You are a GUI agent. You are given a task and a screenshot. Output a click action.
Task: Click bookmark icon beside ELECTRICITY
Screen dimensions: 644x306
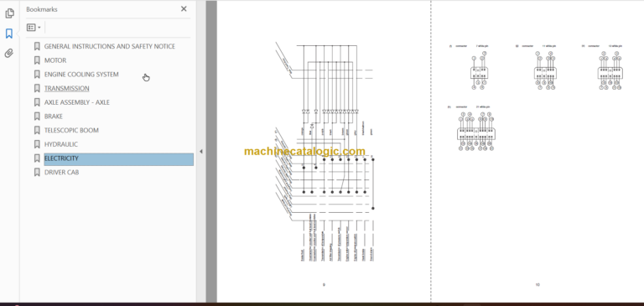point(37,158)
